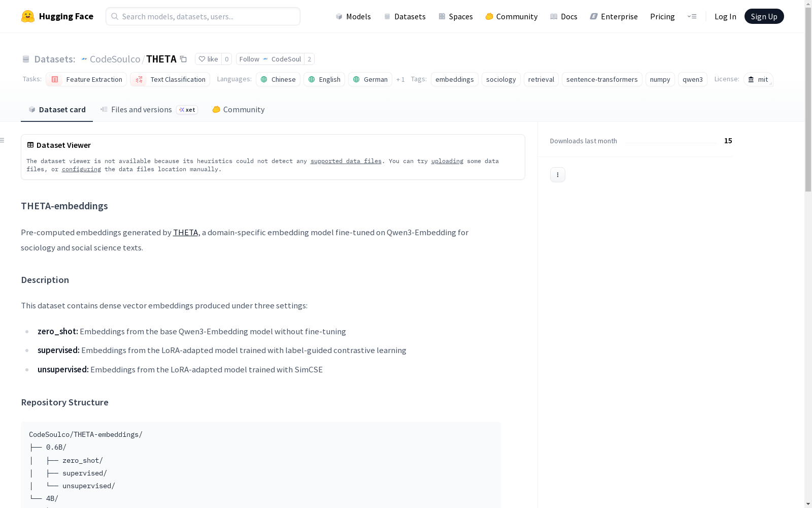Click the Datasets database icon in breadcrumb
812x508 pixels.
[x=26, y=59]
